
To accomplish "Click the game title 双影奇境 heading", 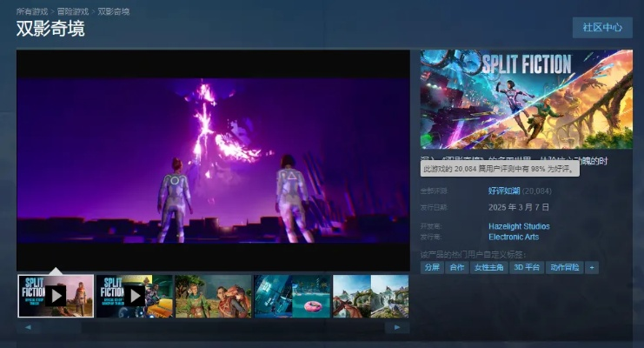I will coord(50,29).
